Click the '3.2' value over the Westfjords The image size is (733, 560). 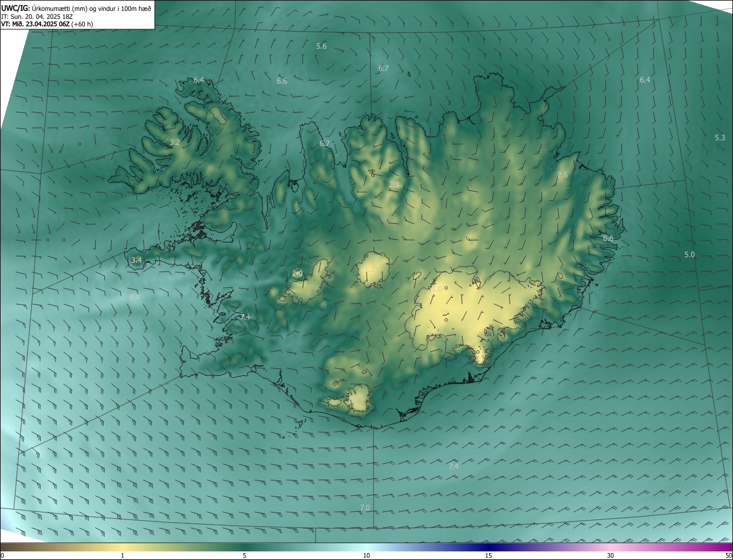coord(175,142)
